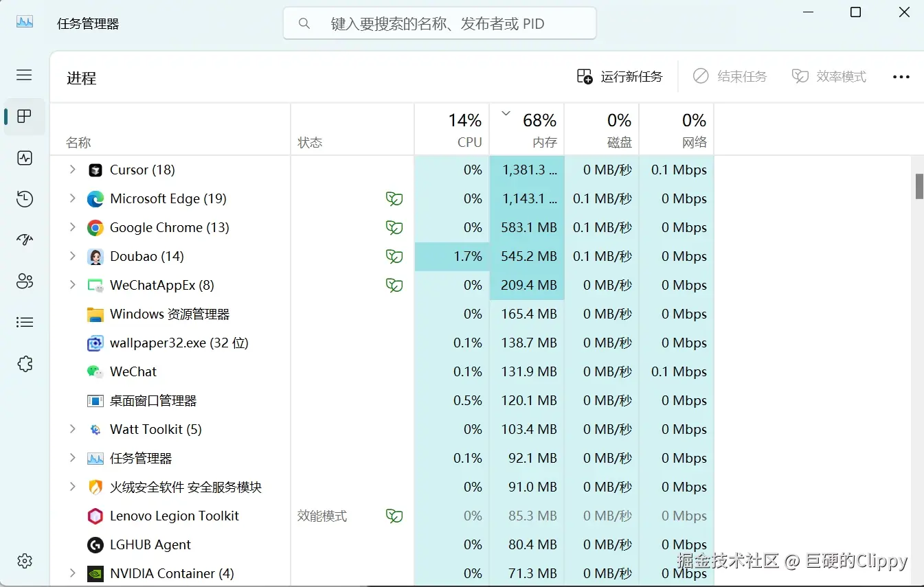The height and width of the screenshot is (587, 924).
Task: Select the "Windows 资源管理器" process name
Action: [x=170, y=314]
